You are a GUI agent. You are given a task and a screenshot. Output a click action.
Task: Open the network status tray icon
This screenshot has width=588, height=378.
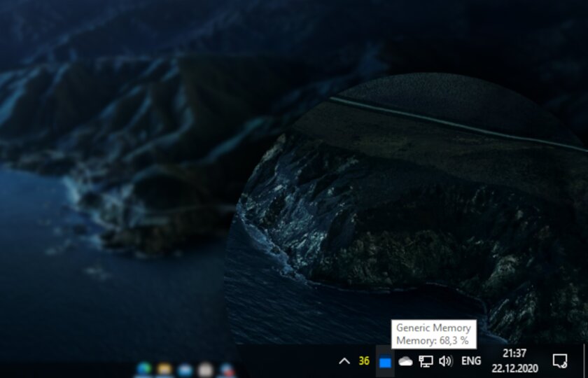click(426, 361)
